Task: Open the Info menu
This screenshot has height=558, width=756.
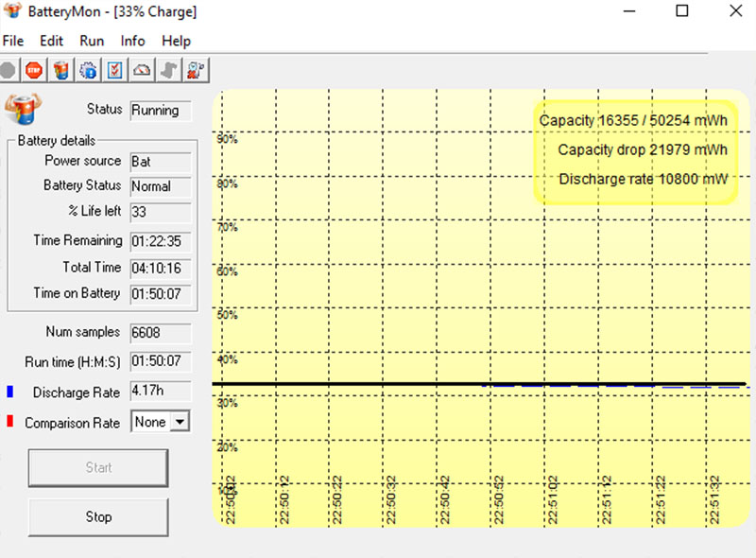Action: tap(132, 41)
